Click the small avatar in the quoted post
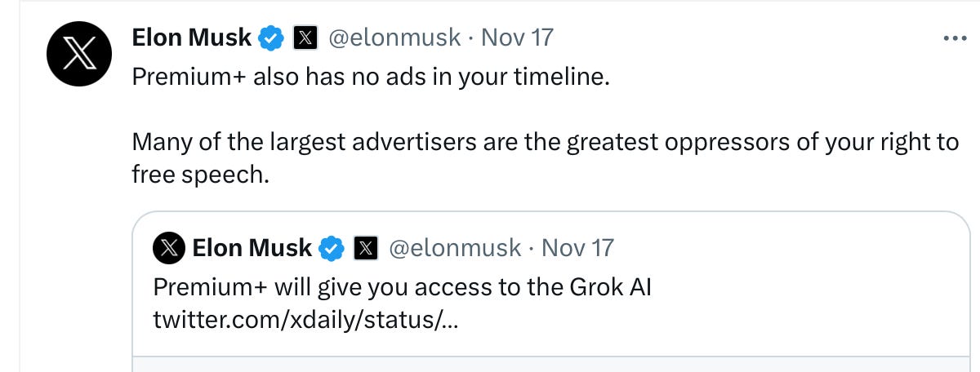The image size is (980, 372). tap(168, 248)
